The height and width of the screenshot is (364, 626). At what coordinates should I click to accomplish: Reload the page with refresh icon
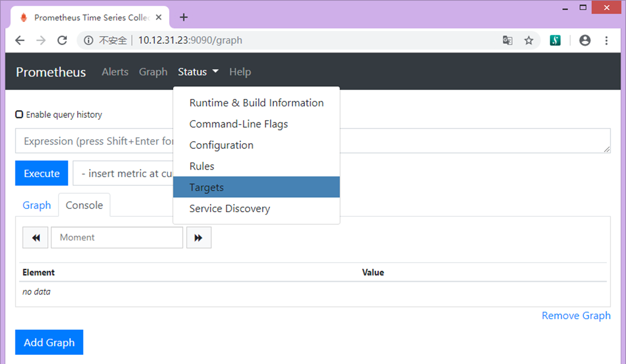tap(62, 40)
